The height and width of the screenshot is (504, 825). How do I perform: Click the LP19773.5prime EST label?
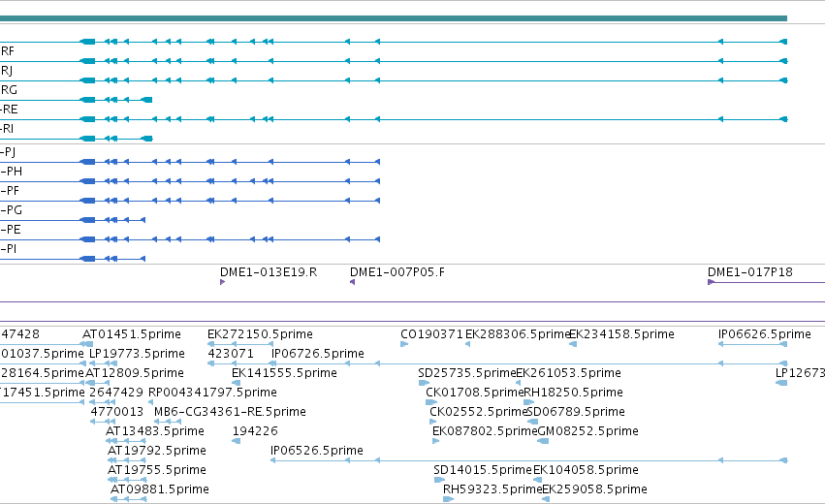click(x=137, y=354)
